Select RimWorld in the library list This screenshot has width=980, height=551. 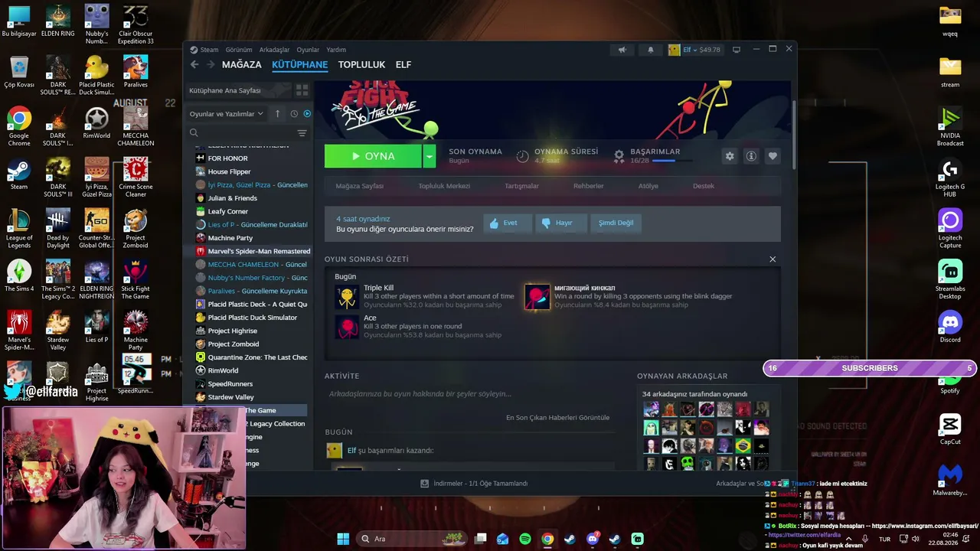pos(223,370)
